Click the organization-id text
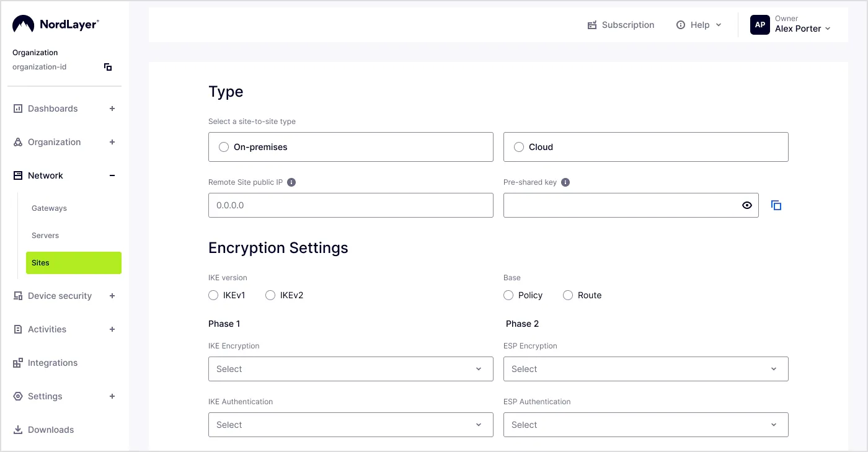The image size is (868, 452). point(40,67)
